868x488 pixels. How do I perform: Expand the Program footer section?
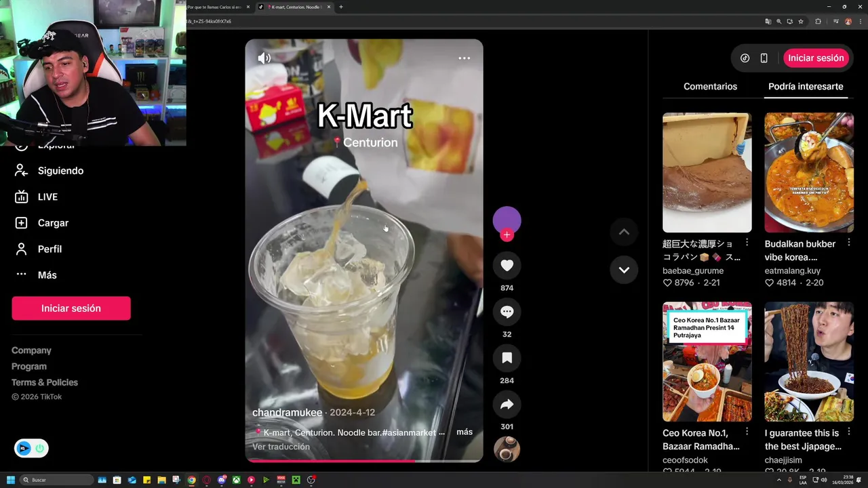click(x=29, y=366)
